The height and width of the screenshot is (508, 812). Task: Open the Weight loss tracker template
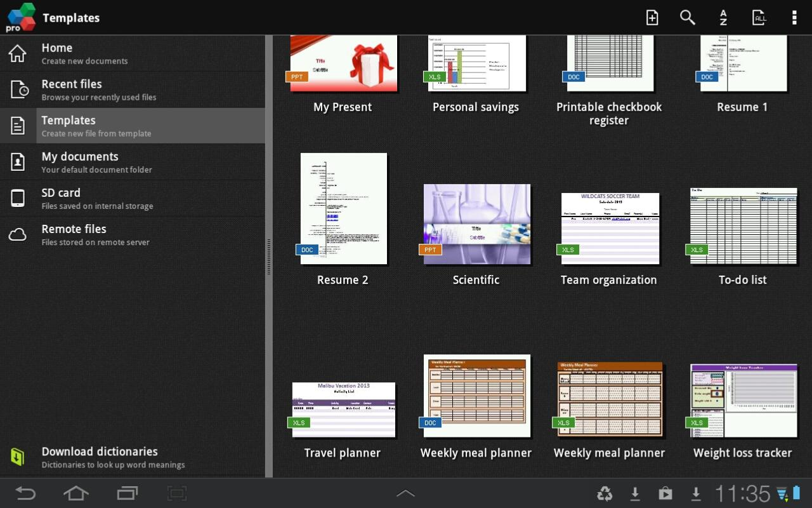coord(742,399)
